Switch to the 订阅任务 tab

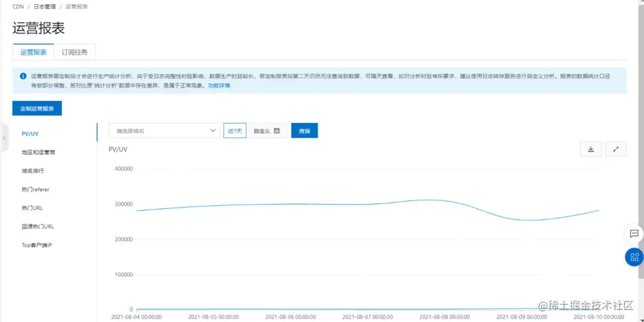coord(75,52)
